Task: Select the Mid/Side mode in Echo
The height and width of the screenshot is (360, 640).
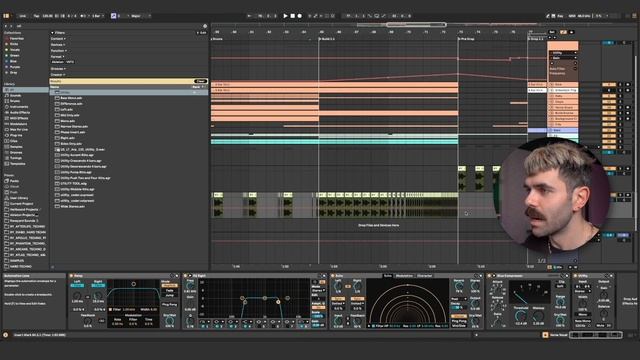Action: [459, 325]
